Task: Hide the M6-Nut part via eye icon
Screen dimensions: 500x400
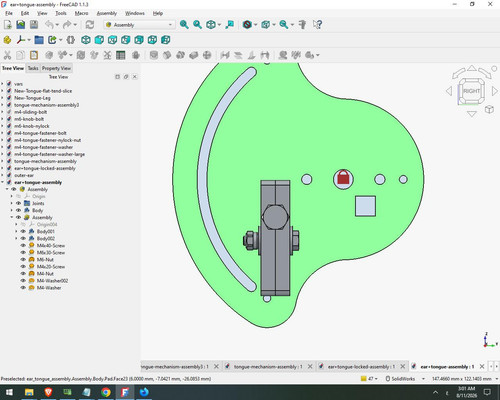Action: (x=23, y=259)
